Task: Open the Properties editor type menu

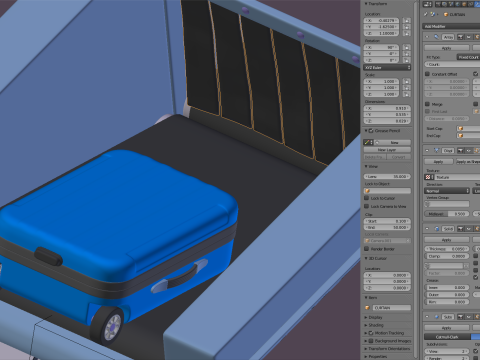Action: [428, 4]
